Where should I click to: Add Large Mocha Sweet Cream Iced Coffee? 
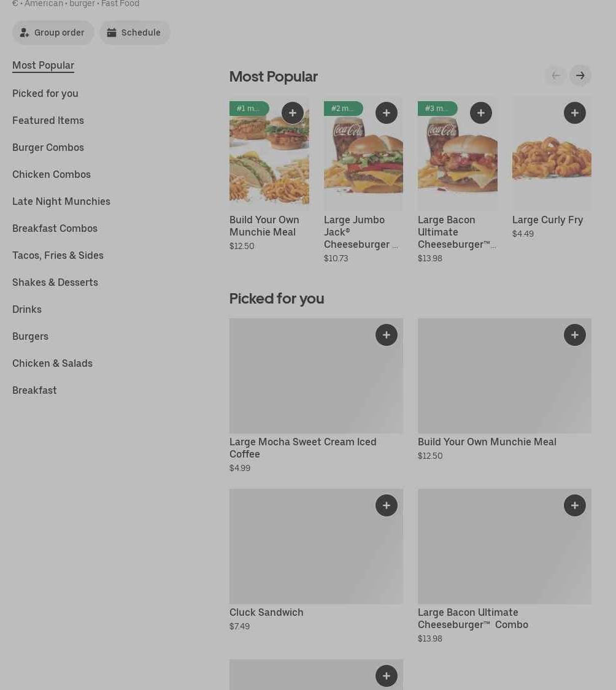tap(386, 335)
